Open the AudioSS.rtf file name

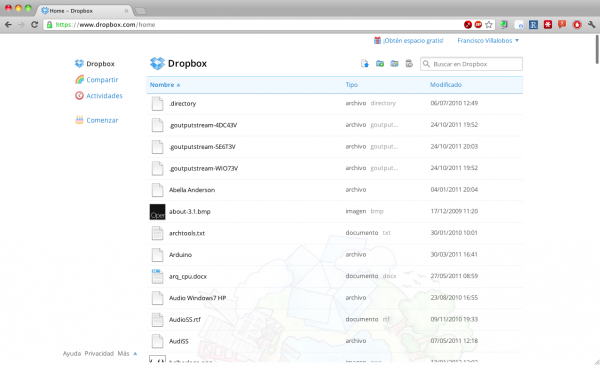point(185,319)
